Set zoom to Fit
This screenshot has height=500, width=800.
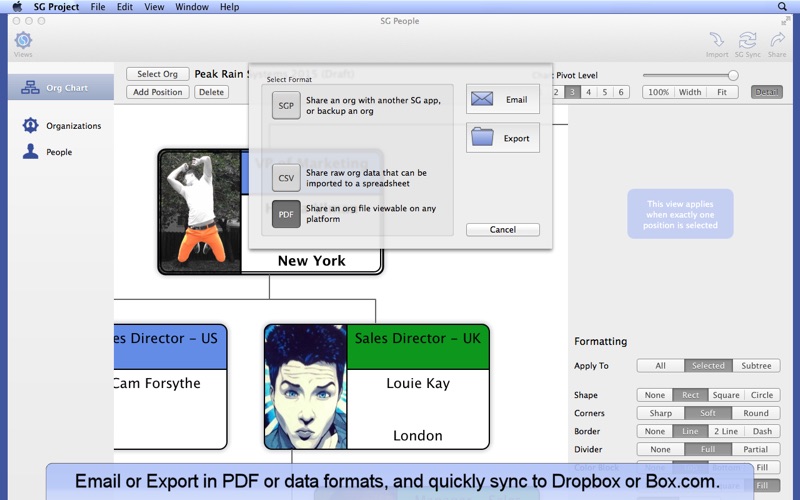click(x=722, y=92)
